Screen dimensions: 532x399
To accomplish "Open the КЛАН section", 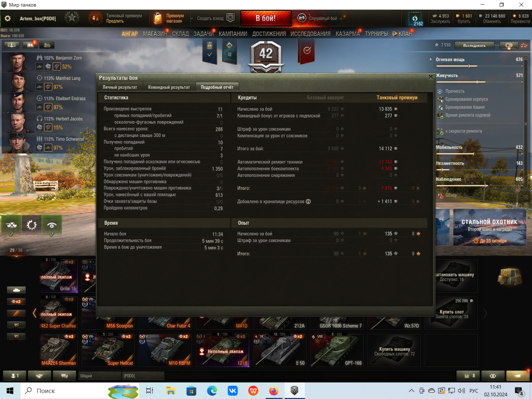I will 402,34.
